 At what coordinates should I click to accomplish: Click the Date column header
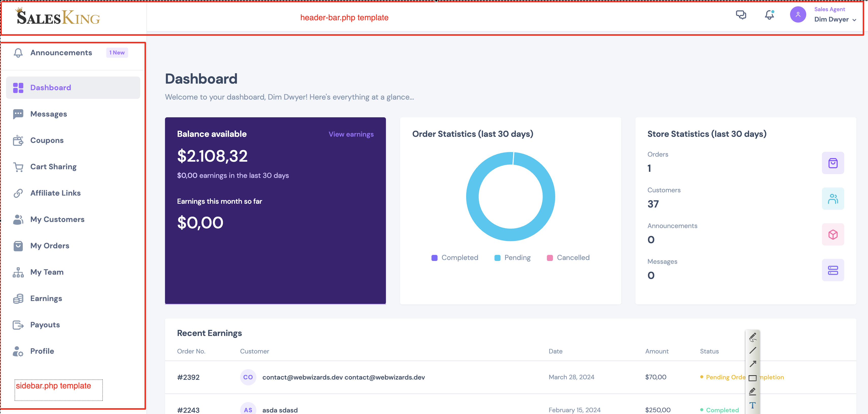pos(555,351)
